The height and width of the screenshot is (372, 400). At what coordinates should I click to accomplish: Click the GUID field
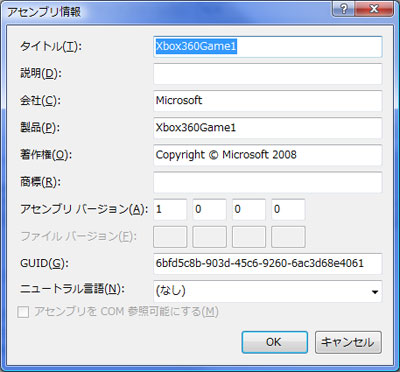[x=268, y=264]
